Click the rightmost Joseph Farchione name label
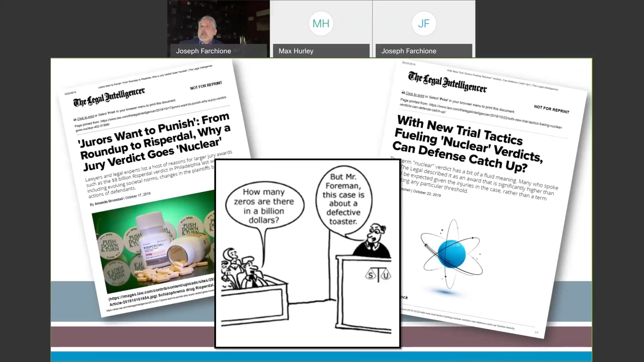The width and height of the screenshot is (644, 362). [x=409, y=51]
